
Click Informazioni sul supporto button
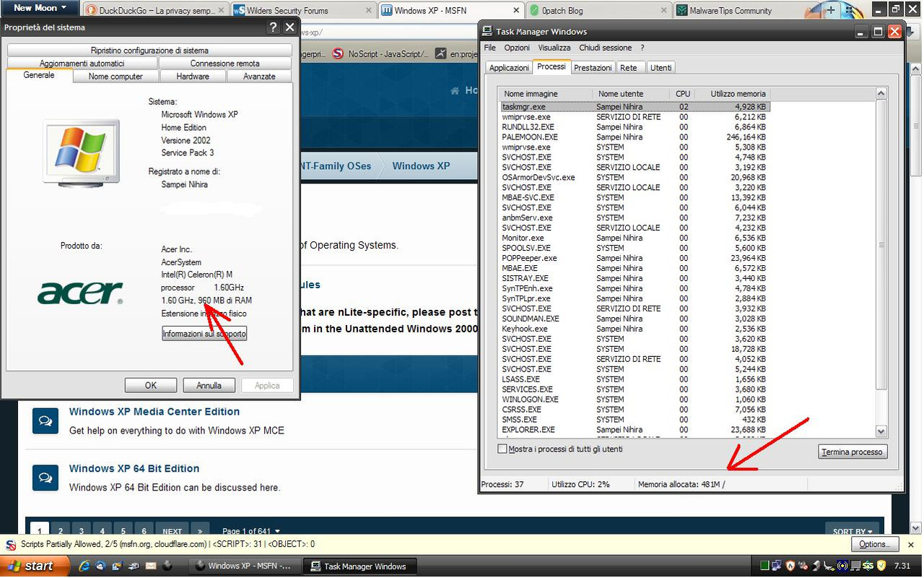point(204,334)
